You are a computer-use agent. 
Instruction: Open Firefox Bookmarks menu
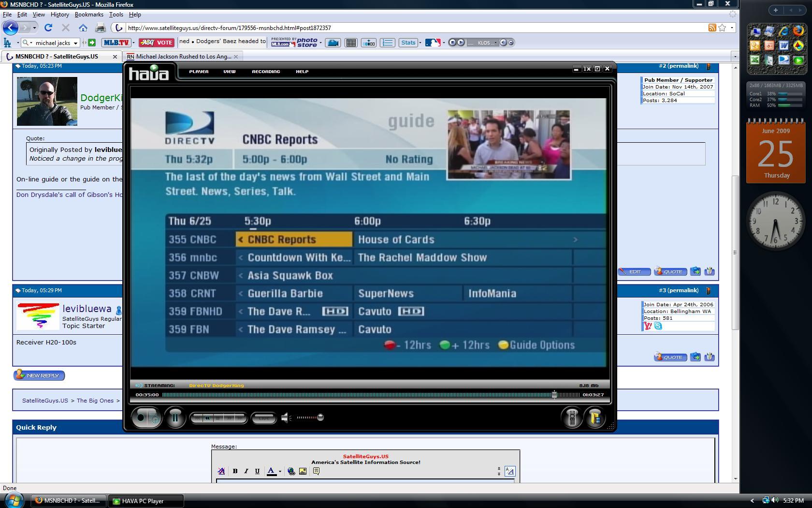pyautogui.click(x=89, y=15)
